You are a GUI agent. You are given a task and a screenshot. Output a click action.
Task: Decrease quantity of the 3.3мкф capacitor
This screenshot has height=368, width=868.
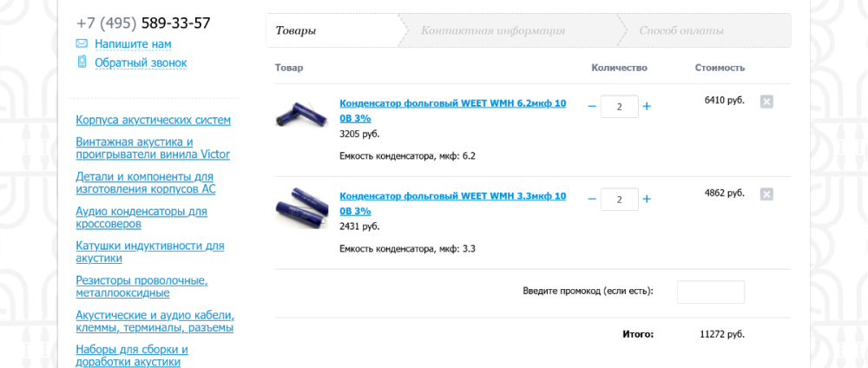click(x=592, y=200)
